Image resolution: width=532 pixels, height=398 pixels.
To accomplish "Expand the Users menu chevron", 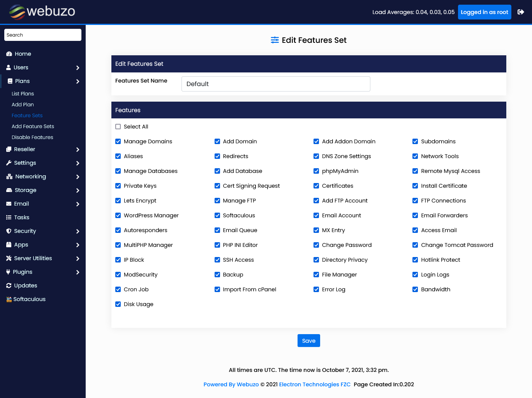I will tap(78, 68).
